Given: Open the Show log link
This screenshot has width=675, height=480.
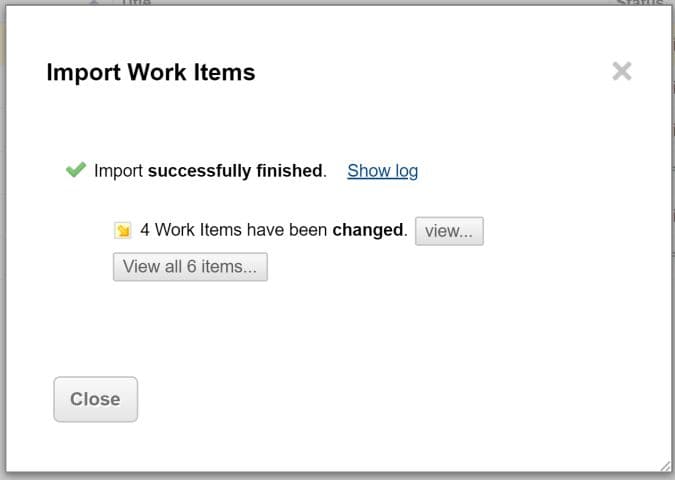Looking at the screenshot, I should (x=382, y=171).
